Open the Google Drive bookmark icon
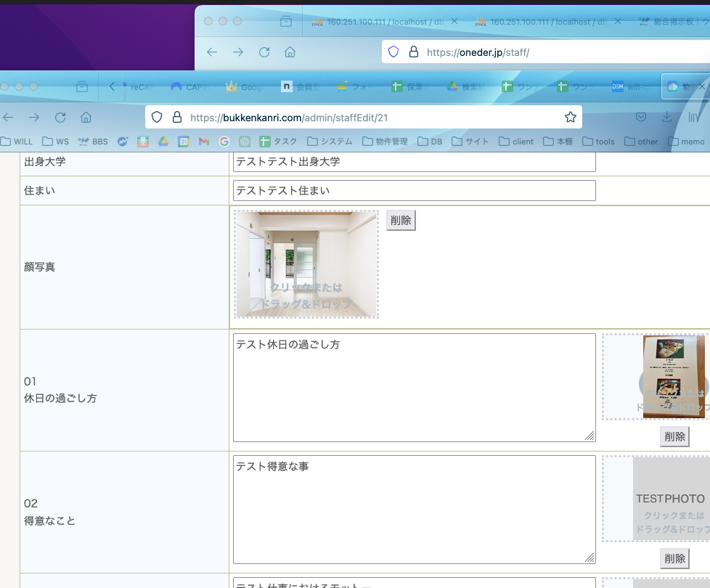The image size is (710, 588). (x=163, y=142)
